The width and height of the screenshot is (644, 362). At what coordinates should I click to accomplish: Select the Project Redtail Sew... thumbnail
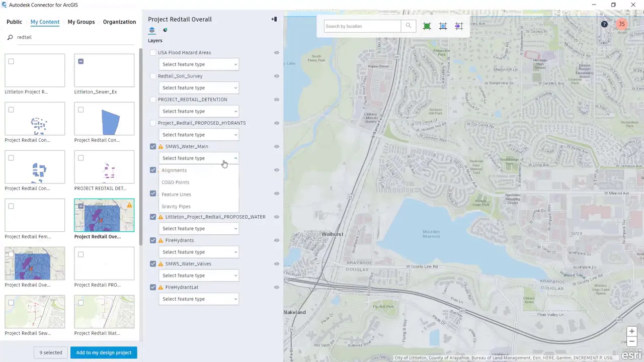pyautogui.click(x=35, y=312)
